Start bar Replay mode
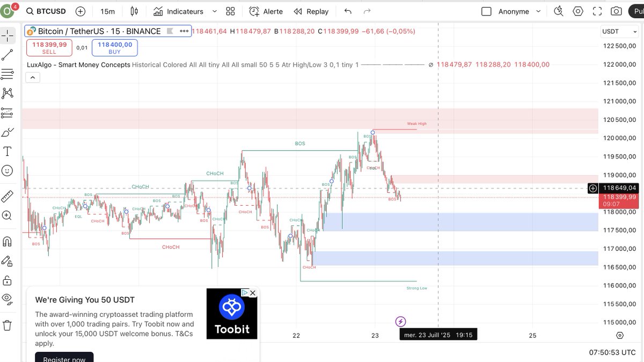Screen dimensions: 644x362 (311, 11)
